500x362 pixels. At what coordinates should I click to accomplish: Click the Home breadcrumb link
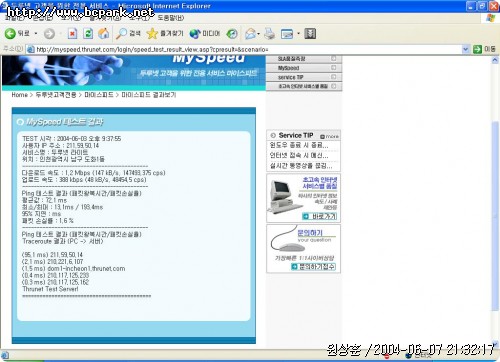coord(19,95)
